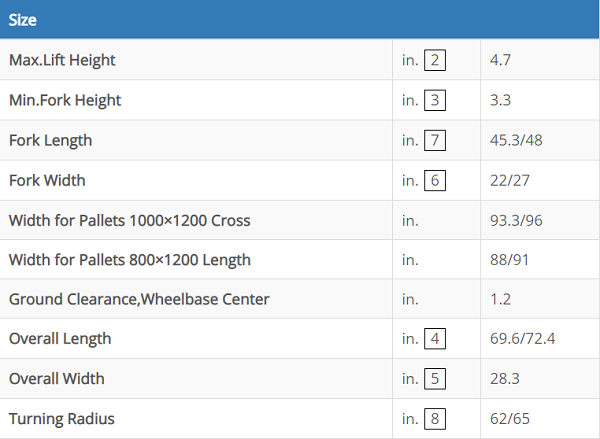Click the 45.3/48 fork length value
Viewport: 600px width, 439px height.
tap(516, 141)
